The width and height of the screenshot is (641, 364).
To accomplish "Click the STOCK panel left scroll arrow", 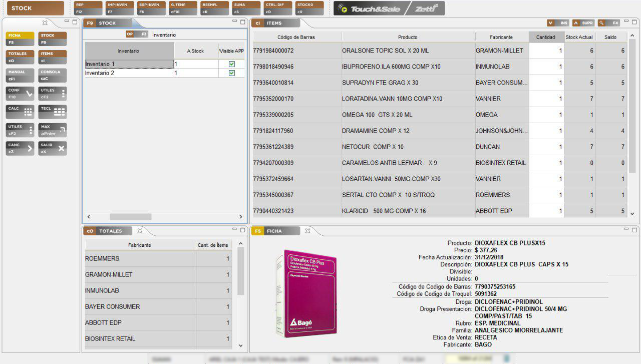I will coord(89,217).
